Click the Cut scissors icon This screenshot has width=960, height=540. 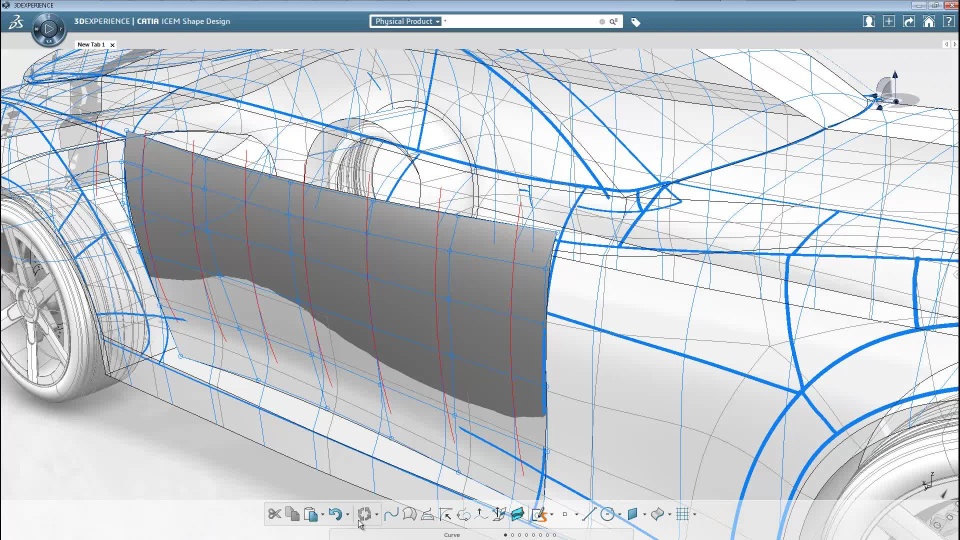pyautogui.click(x=274, y=514)
